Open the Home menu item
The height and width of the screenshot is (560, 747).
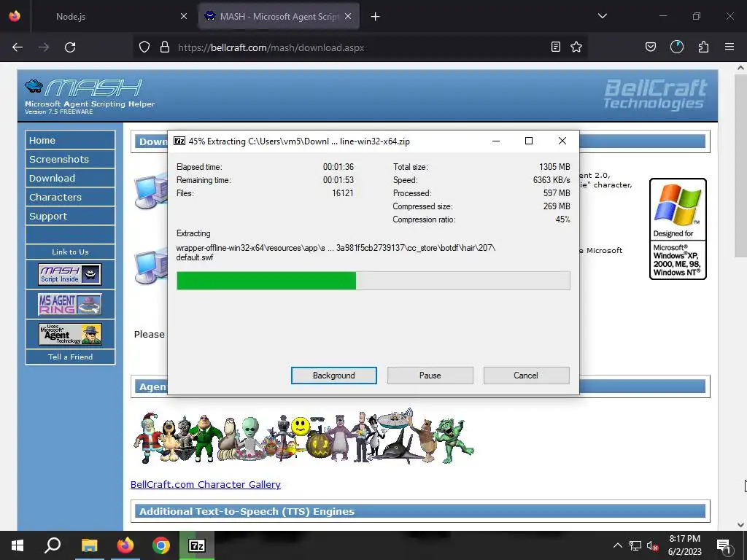tap(70, 140)
